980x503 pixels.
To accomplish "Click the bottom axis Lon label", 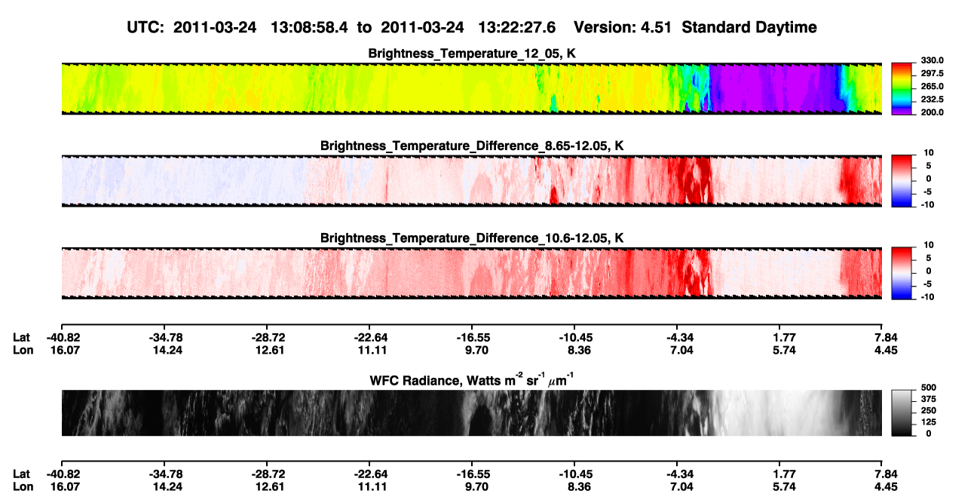I will coord(23,487).
